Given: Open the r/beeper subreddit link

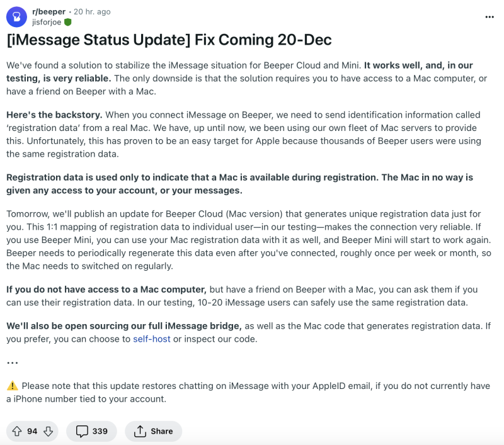Looking at the screenshot, I should [50, 11].
